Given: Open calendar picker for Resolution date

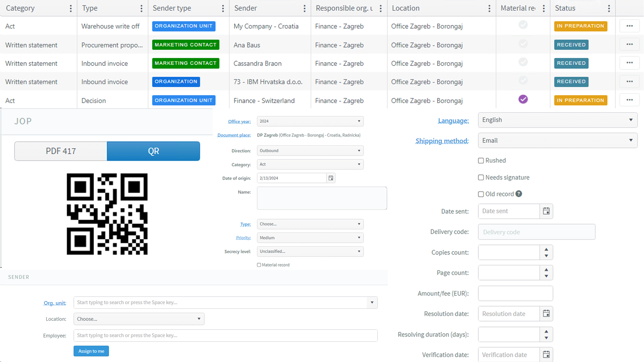Looking at the screenshot, I should [x=546, y=314].
